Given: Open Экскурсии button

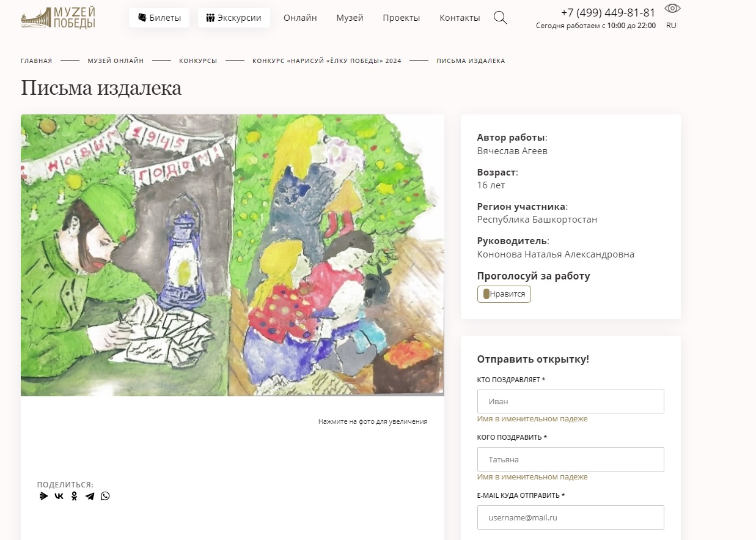Looking at the screenshot, I should point(234,18).
